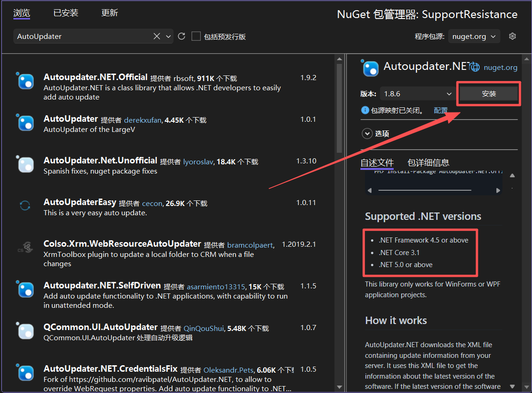Image resolution: width=532 pixels, height=393 pixels.
Task: Select the Autoupdater.NET.Official package title
Action: [x=95, y=77]
